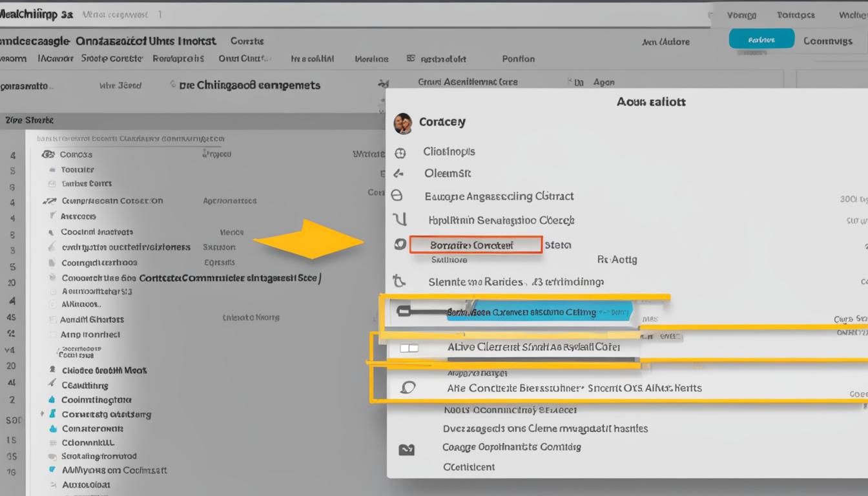
Task: Click the teal Rarbirs button
Action: pos(762,39)
